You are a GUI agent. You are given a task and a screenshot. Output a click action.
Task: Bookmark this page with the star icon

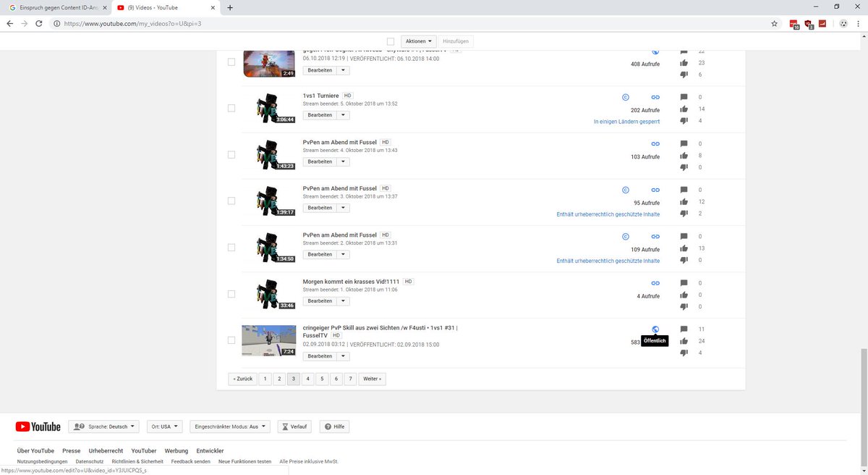coord(774,23)
